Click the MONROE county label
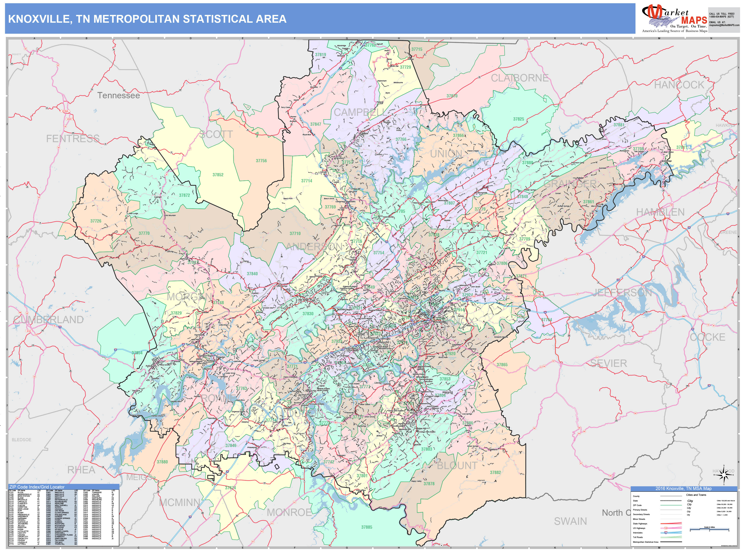 click(289, 512)
